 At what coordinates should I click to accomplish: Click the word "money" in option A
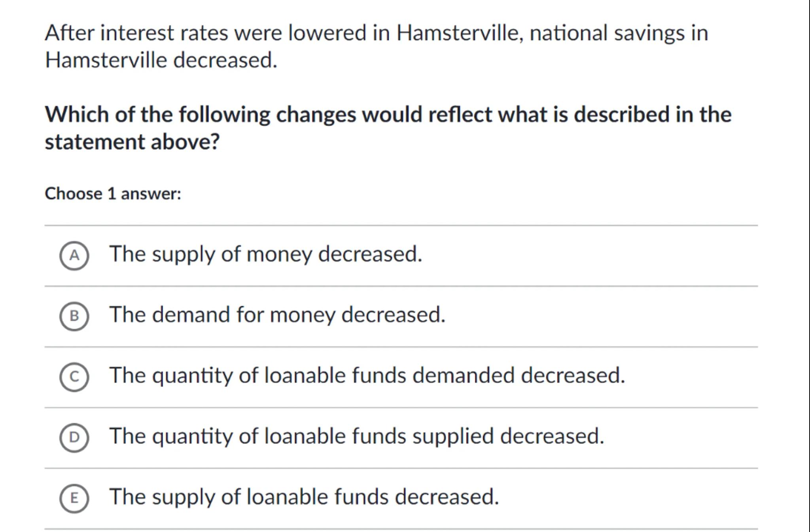(x=279, y=254)
